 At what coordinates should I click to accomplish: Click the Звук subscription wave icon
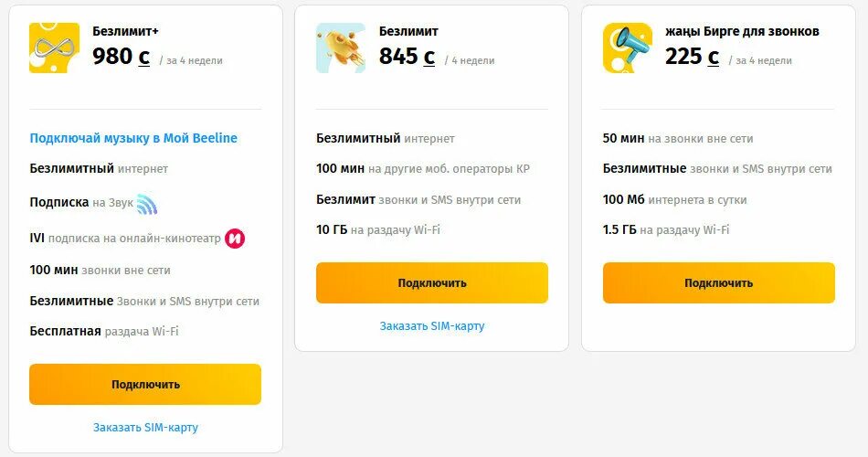click(147, 204)
